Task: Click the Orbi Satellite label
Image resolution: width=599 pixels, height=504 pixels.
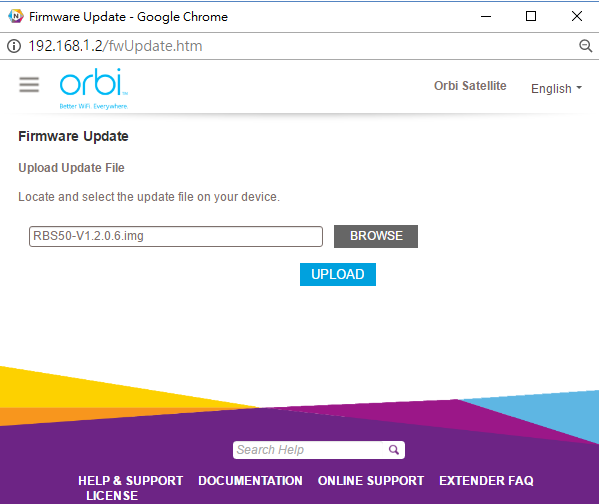Action: pos(470,86)
